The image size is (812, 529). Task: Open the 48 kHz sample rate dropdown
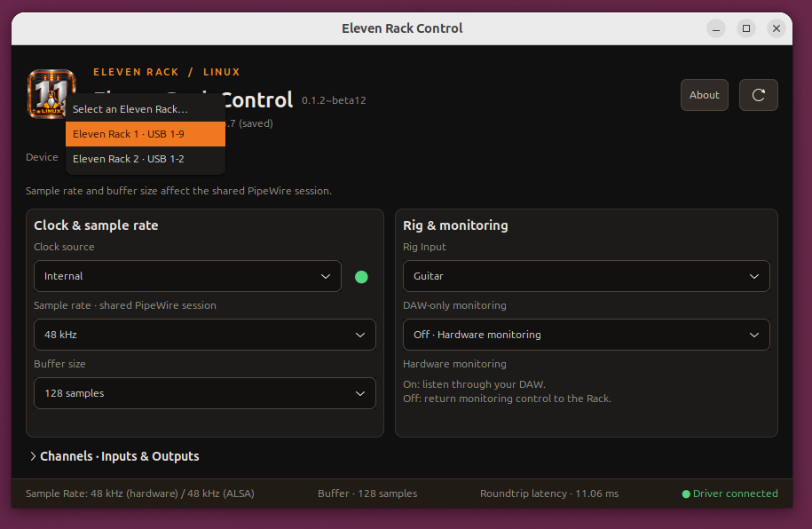pyautogui.click(x=205, y=335)
